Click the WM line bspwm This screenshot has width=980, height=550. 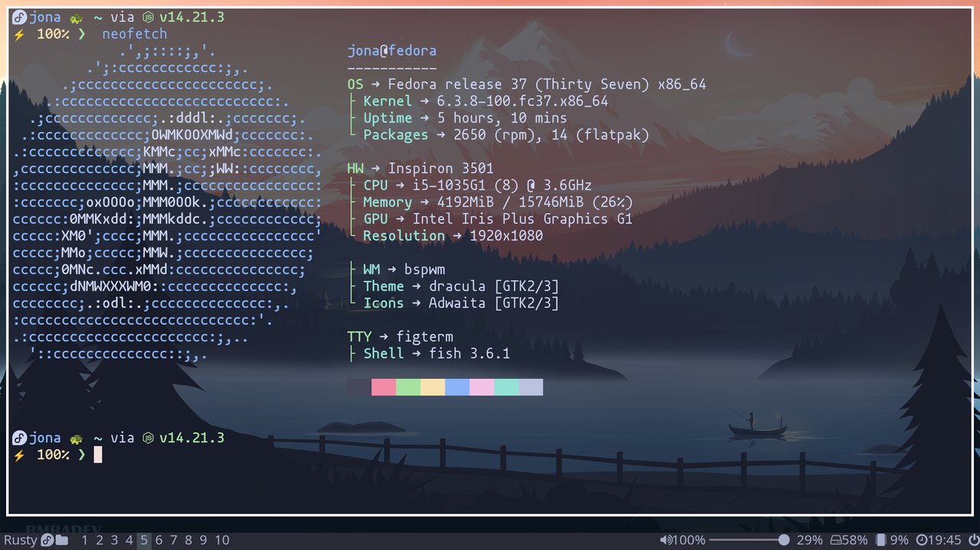396,270
